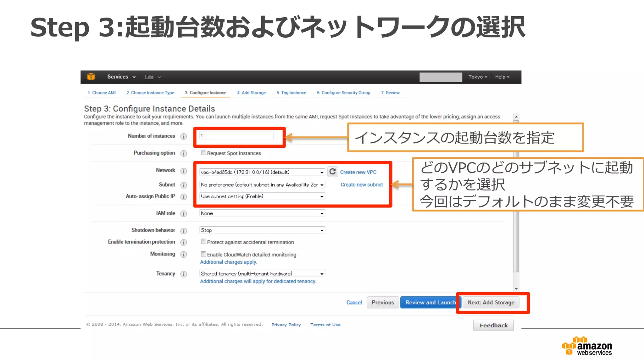Screen dimensions: 644x362
Task: Expand the Services menu
Action: (x=121, y=77)
